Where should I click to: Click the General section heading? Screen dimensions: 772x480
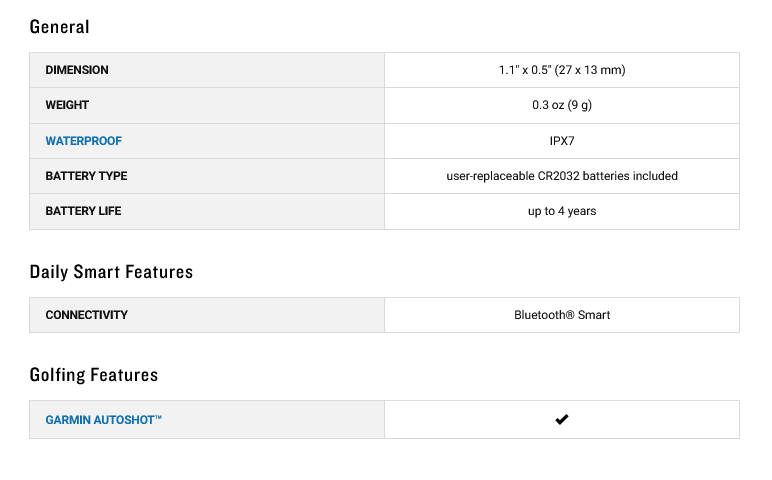tap(59, 27)
